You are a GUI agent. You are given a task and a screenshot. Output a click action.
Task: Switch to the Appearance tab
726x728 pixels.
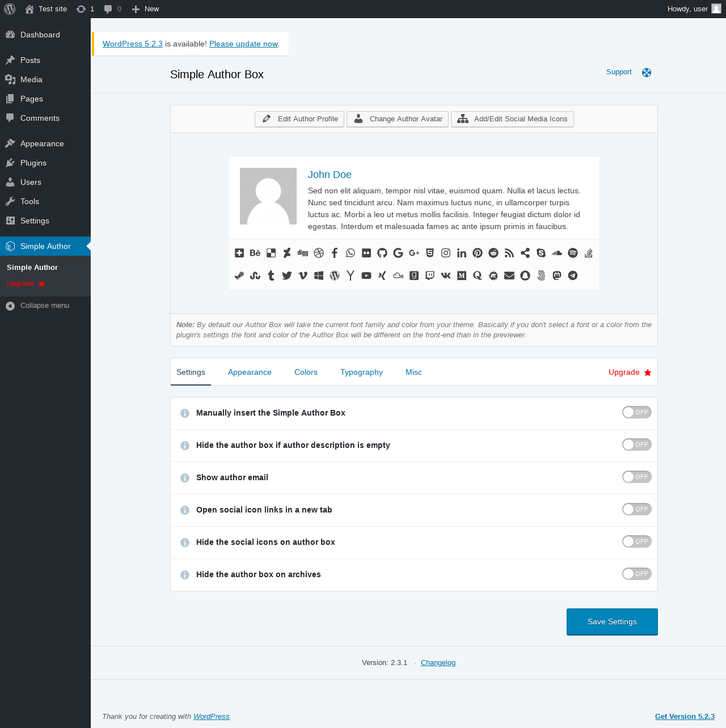[250, 372]
